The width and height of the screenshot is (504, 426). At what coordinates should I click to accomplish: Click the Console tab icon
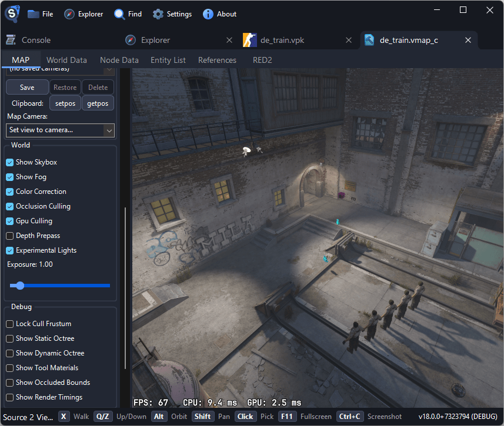click(11, 40)
